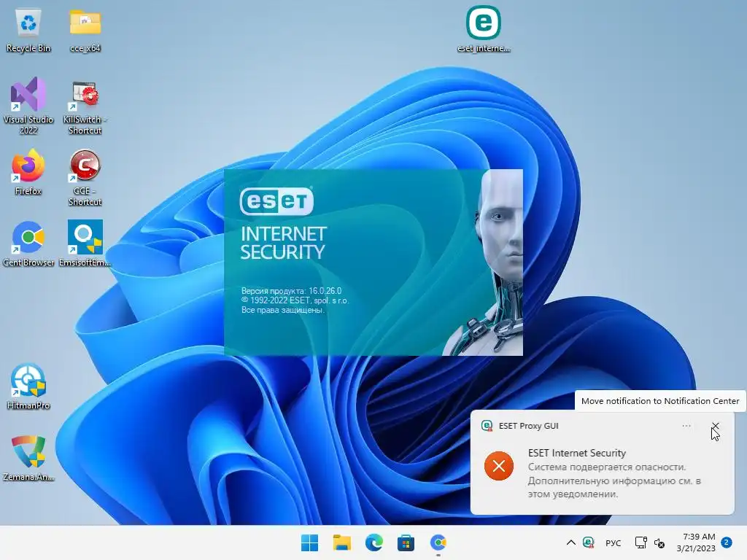
Task: Open the ESET Internet Security notification title
Action: tap(577, 453)
